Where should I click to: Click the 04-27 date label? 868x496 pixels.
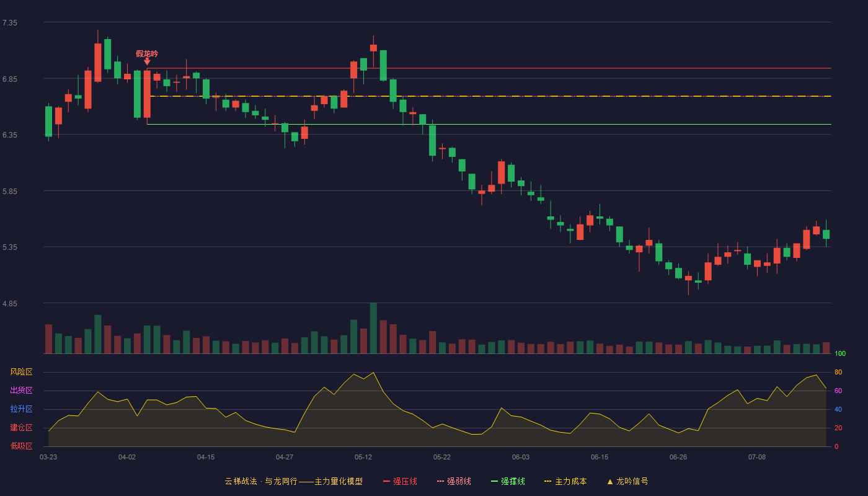(285, 457)
